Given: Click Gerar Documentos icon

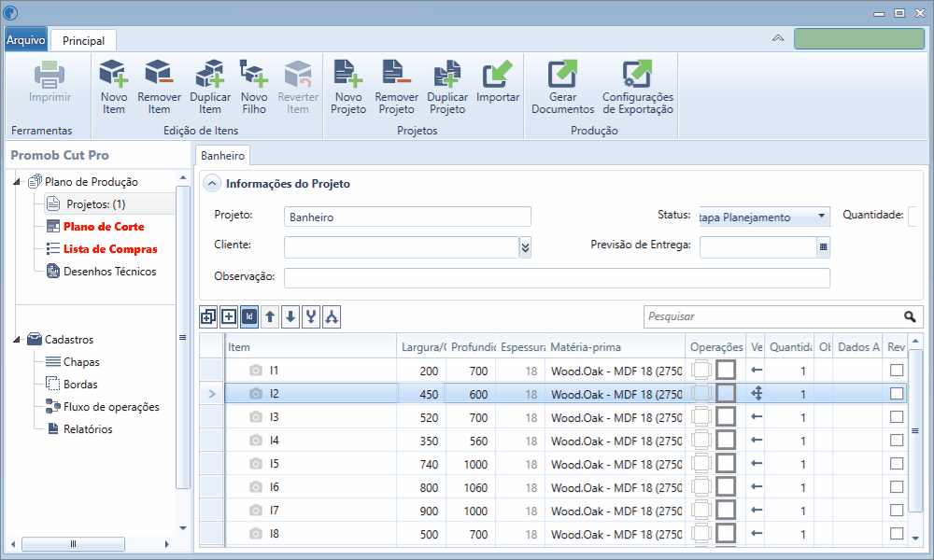Looking at the screenshot, I should 563,73.
